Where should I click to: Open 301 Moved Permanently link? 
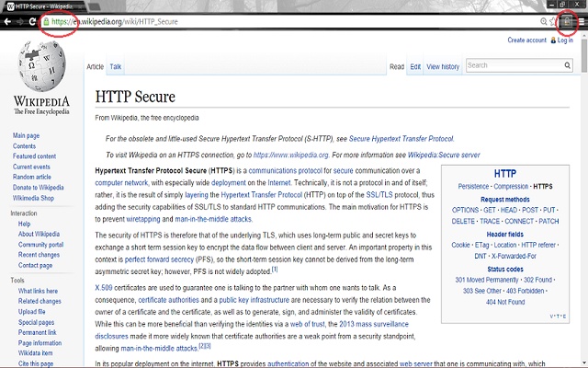(487, 280)
